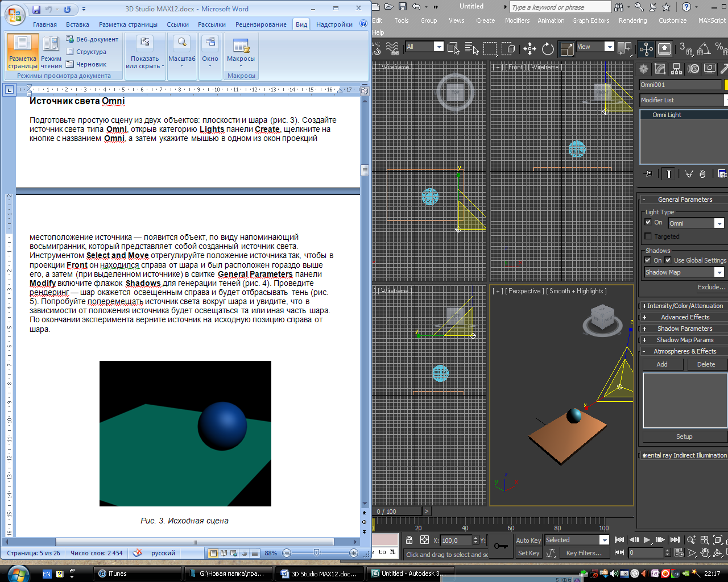Click the Word zoom slider handle
The height and width of the screenshot is (582, 728).
coord(317,553)
